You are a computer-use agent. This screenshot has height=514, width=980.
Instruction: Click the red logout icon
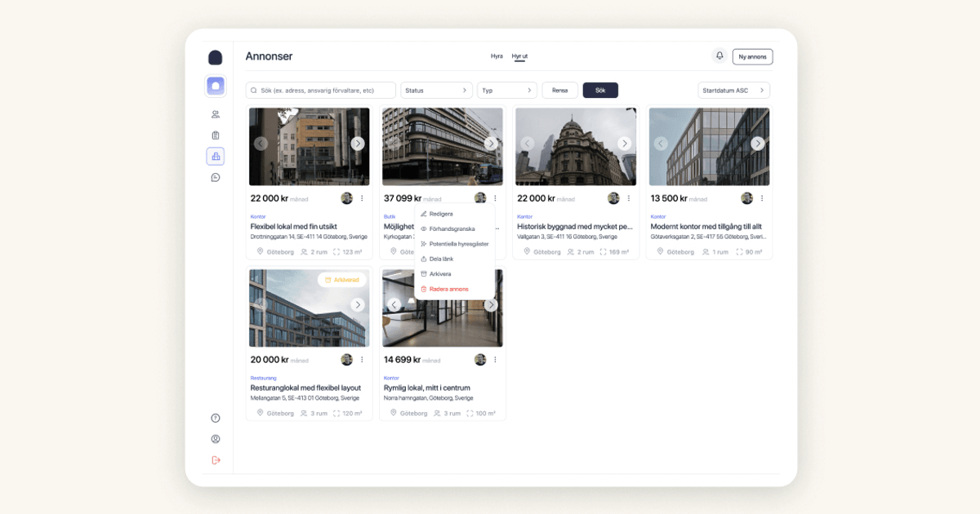tap(216, 460)
